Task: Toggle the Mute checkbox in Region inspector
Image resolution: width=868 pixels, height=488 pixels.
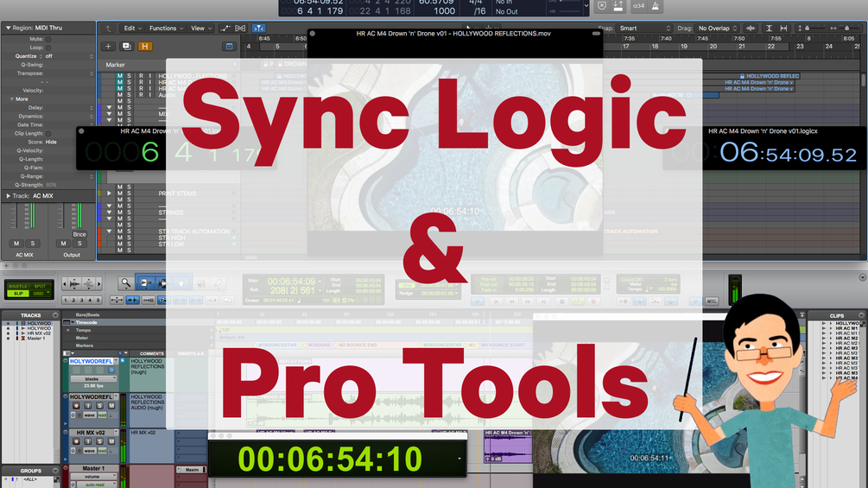Action: (48, 39)
